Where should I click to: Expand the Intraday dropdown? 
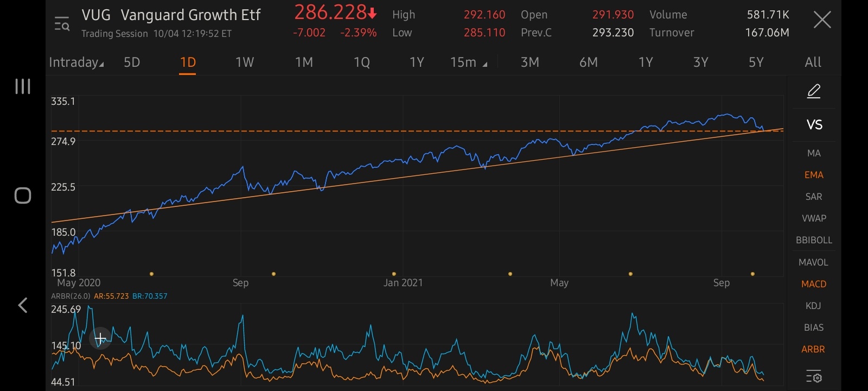(x=76, y=62)
